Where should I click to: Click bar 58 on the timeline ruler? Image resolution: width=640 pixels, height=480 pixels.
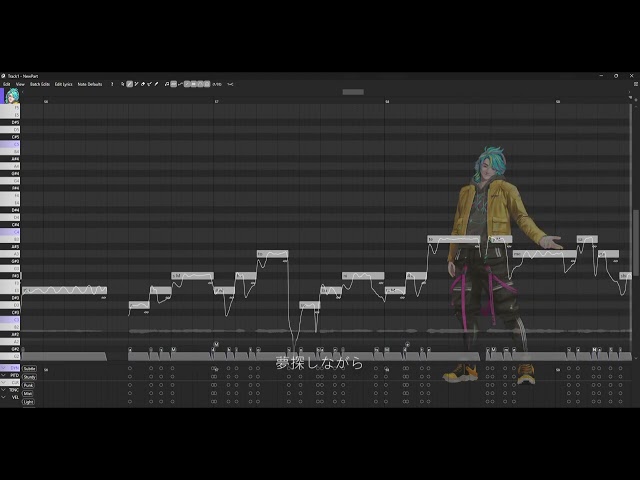pyautogui.click(x=387, y=101)
